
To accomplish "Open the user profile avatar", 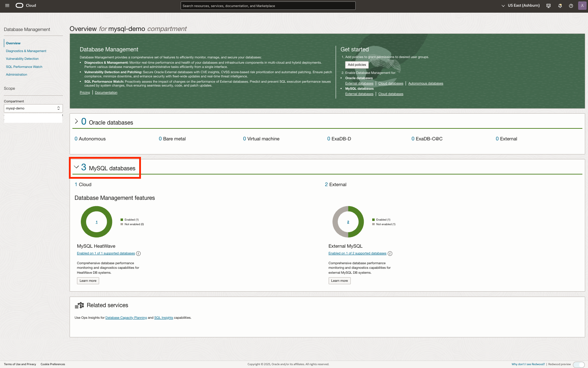I will [x=582, y=6].
